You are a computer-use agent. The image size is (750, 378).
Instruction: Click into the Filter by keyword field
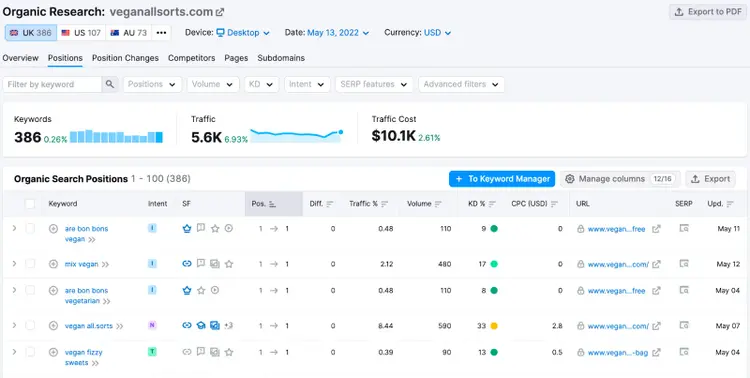(x=52, y=84)
